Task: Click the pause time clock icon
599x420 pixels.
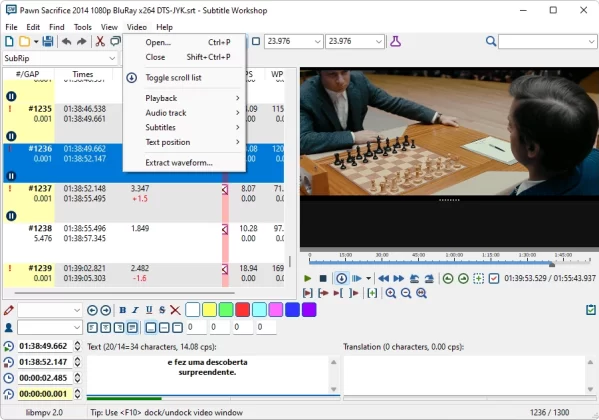Action: click(8, 394)
